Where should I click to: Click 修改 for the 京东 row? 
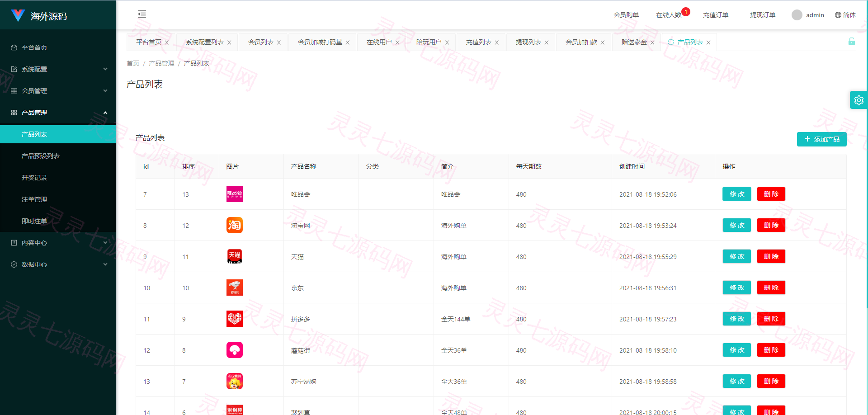pyautogui.click(x=737, y=288)
